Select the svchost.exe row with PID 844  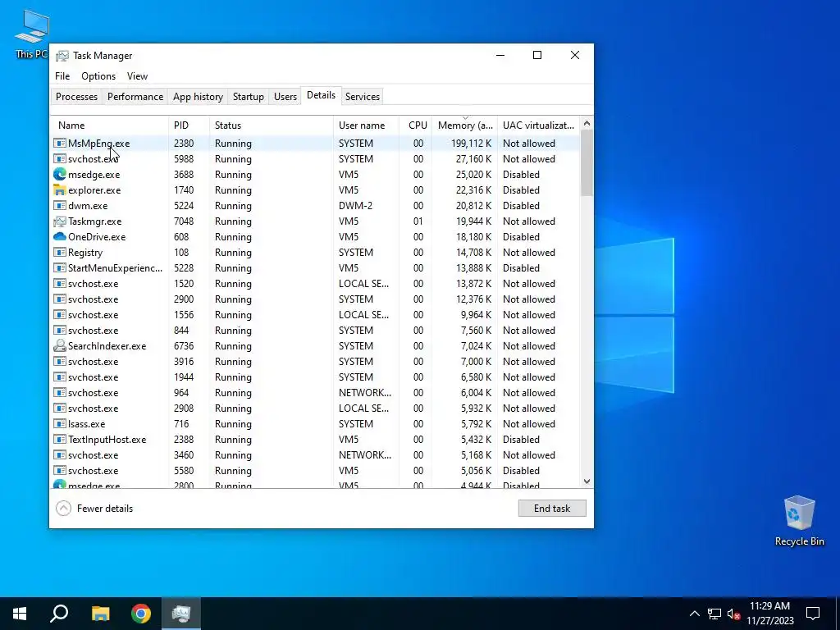(x=316, y=330)
